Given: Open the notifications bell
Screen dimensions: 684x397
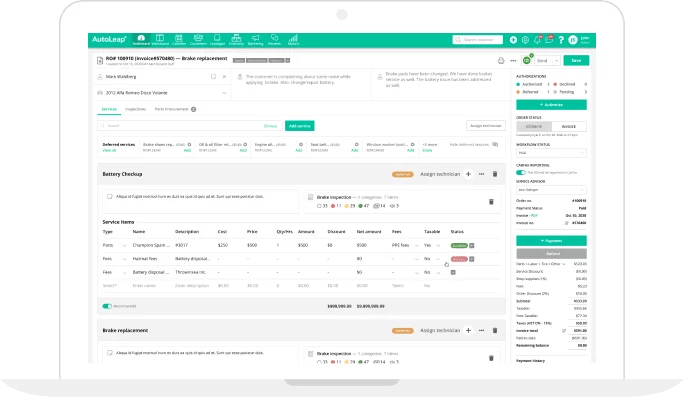Looking at the screenshot, I should (537, 40).
